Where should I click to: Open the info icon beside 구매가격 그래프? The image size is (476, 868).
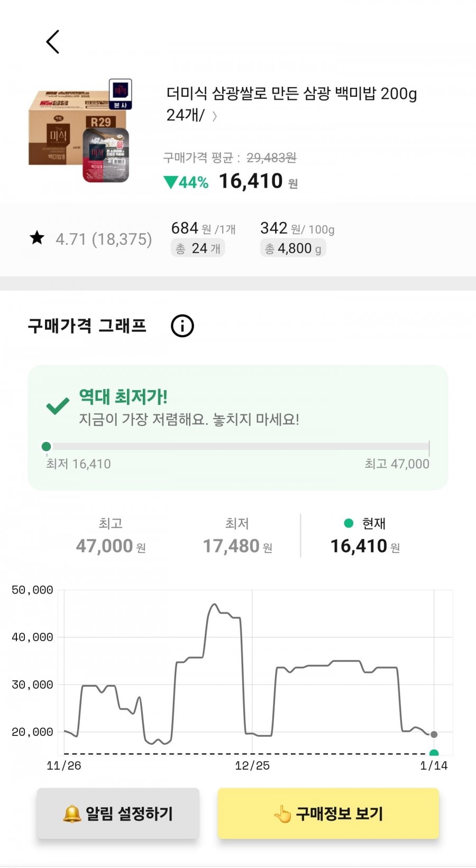tap(182, 326)
